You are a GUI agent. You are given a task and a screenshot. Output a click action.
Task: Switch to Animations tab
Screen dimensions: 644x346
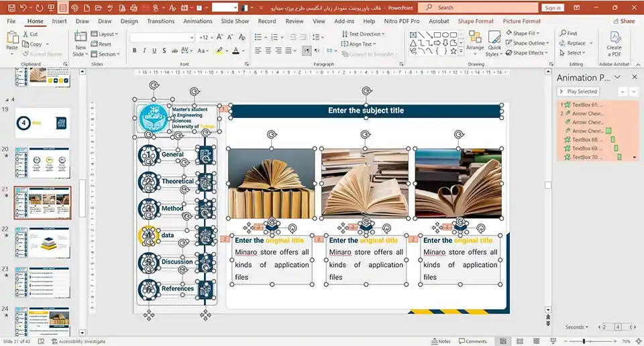click(197, 21)
